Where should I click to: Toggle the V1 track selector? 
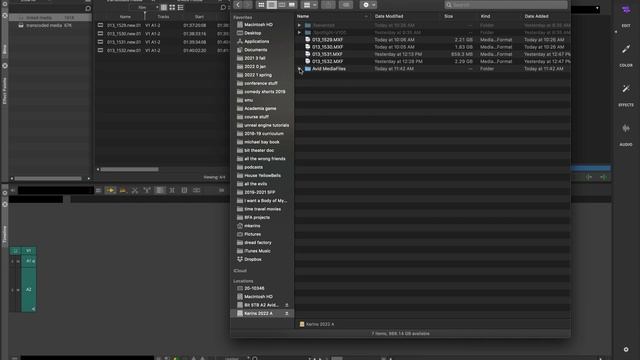pyautogui.click(x=29, y=251)
